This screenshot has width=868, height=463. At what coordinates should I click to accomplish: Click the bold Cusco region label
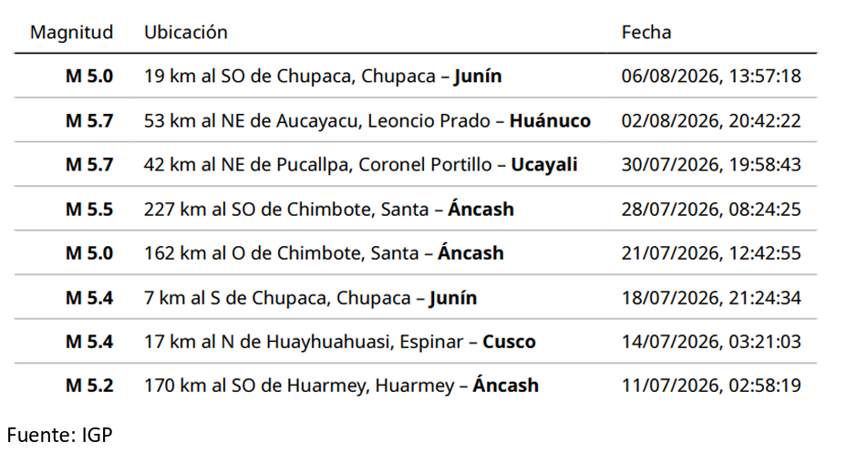tap(509, 341)
